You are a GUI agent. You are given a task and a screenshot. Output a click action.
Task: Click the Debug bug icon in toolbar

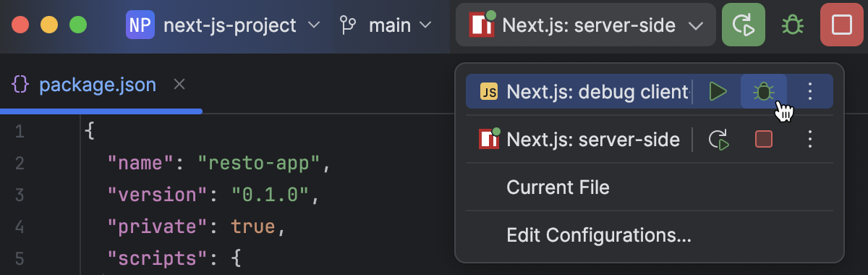coord(793,26)
